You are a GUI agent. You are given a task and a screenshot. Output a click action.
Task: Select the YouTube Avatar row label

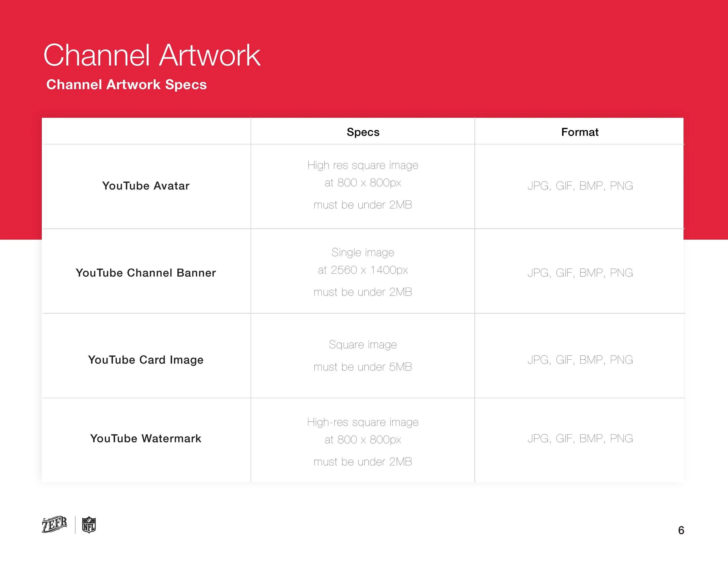[x=146, y=186]
